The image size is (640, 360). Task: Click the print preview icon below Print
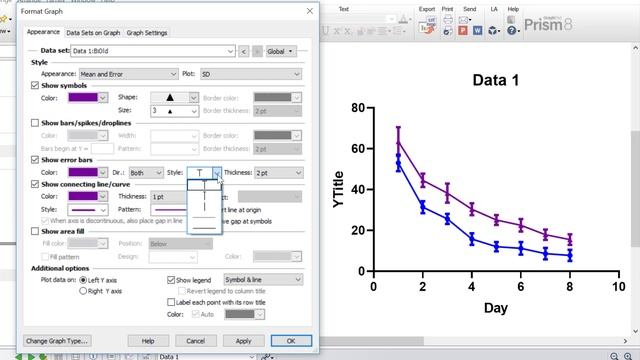[x=447, y=31]
